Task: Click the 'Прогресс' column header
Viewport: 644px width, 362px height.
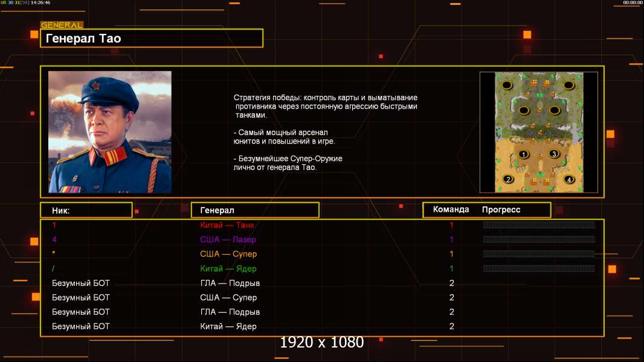Action: (x=501, y=209)
